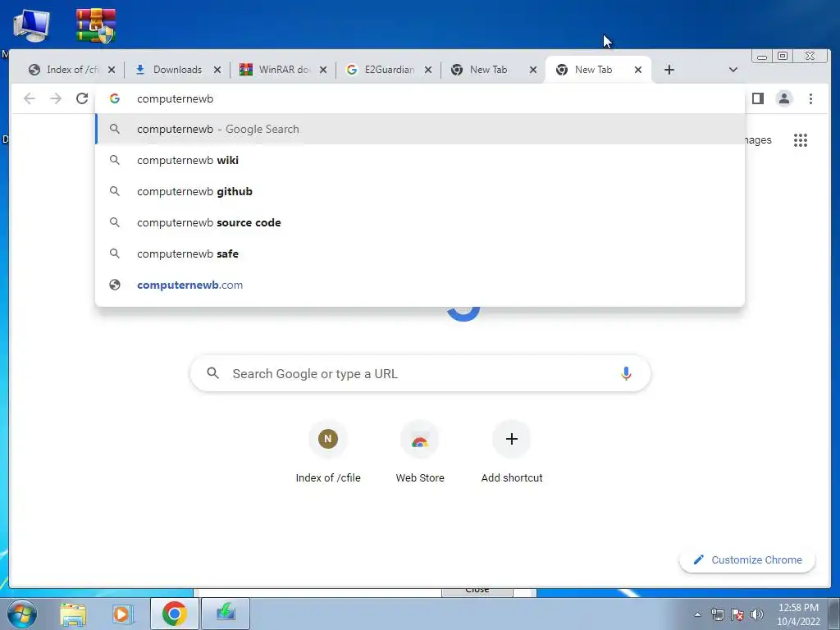Close the E2Guardian tab
Image resolution: width=840 pixels, height=630 pixels.
(428, 70)
